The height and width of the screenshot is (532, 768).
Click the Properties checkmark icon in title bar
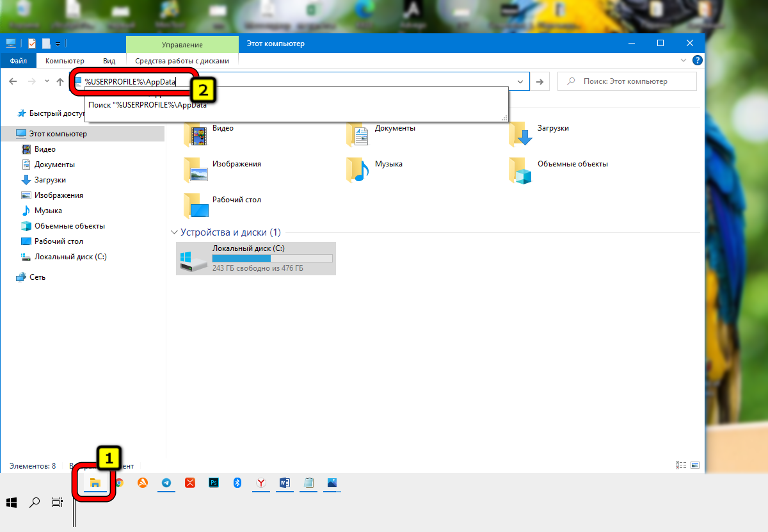click(x=32, y=44)
